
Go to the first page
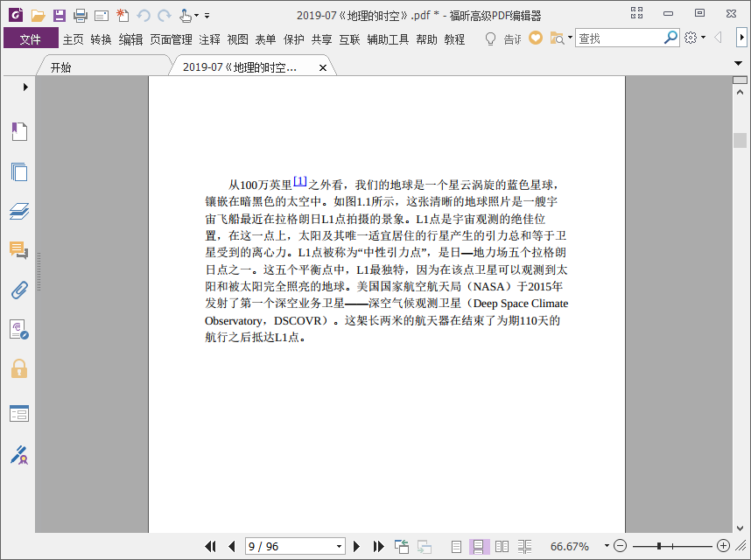tap(210, 546)
